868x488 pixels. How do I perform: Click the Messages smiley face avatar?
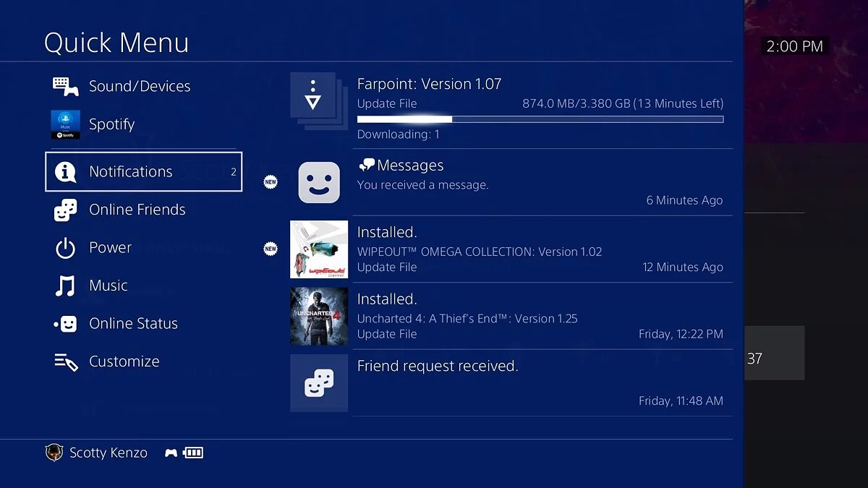pos(319,183)
